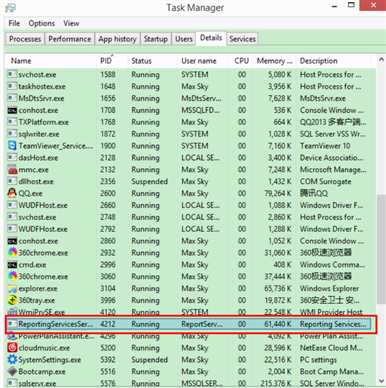Image resolution: width=386 pixels, height=388 pixels.
Task: Switch to the Performance tab
Action: pyautogui.click(x=70, y=39)
